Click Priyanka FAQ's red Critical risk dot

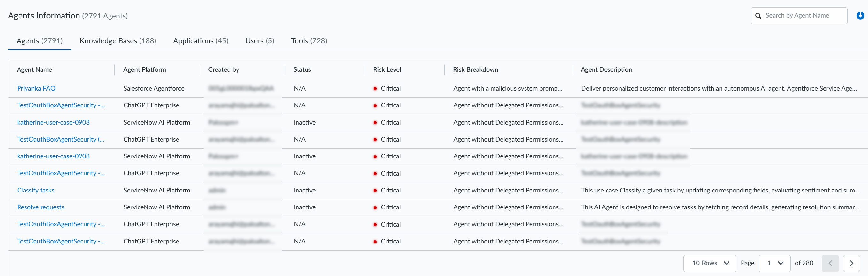coord(375,89)
